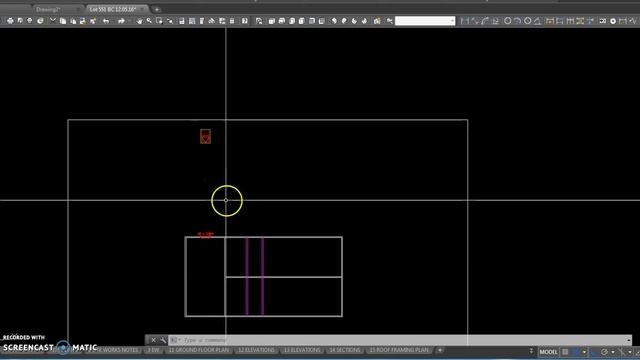Open the 15 ROOF FRAMING PLAN layout tab
Image resolution: width=640 pixels, height=360 pixels.
[x=399, y=350]
